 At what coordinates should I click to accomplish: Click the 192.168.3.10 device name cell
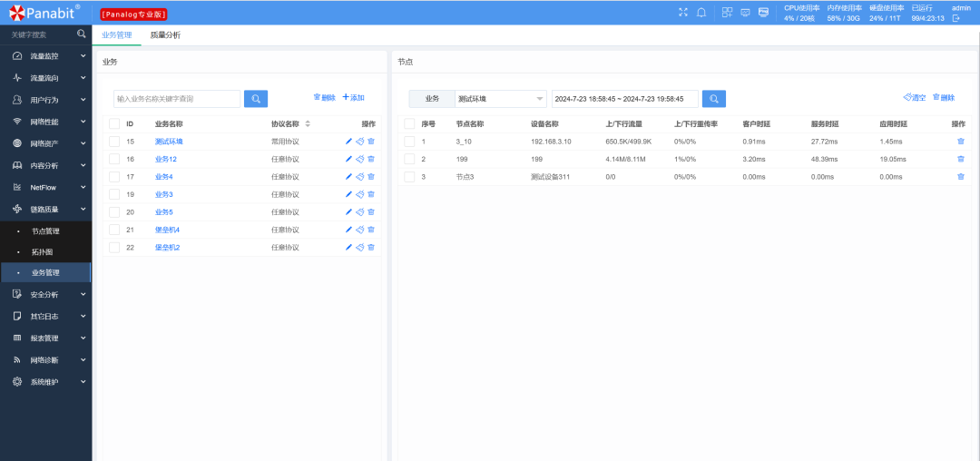click(x=552, y=142)
